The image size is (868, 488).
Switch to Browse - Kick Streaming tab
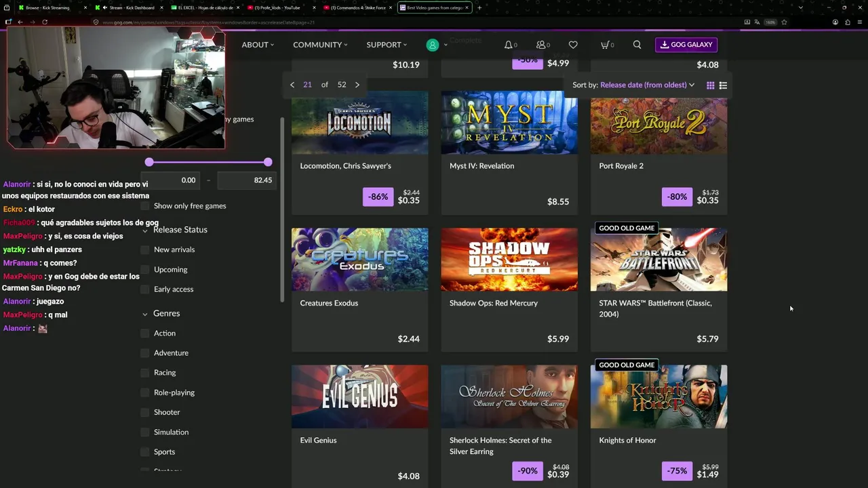(x=52, y=7)
